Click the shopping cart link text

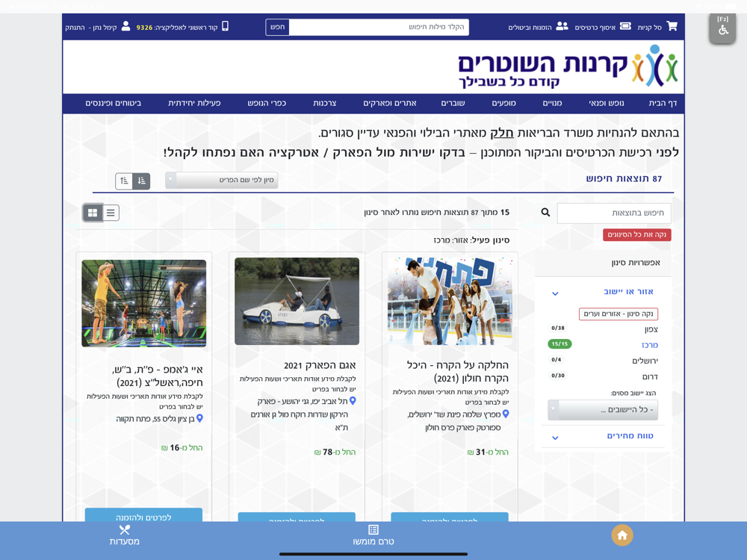tap(649, 27)
